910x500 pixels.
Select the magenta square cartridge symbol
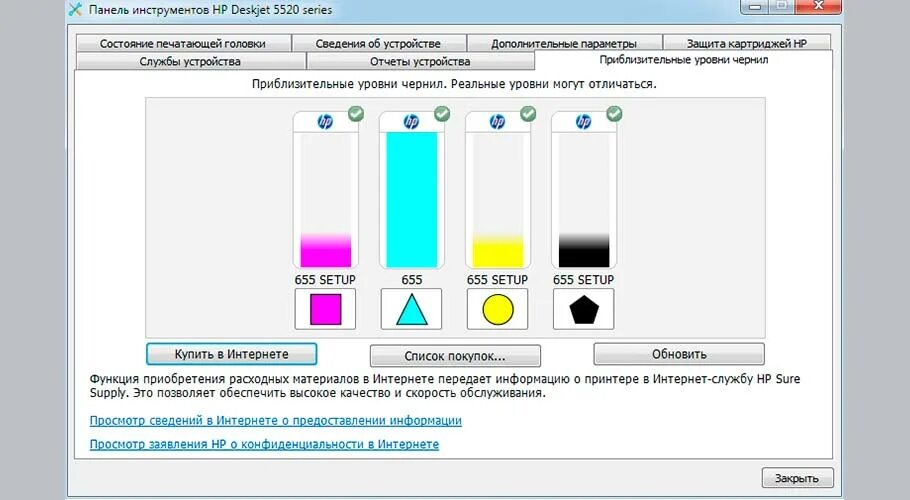tap(325, 309)
